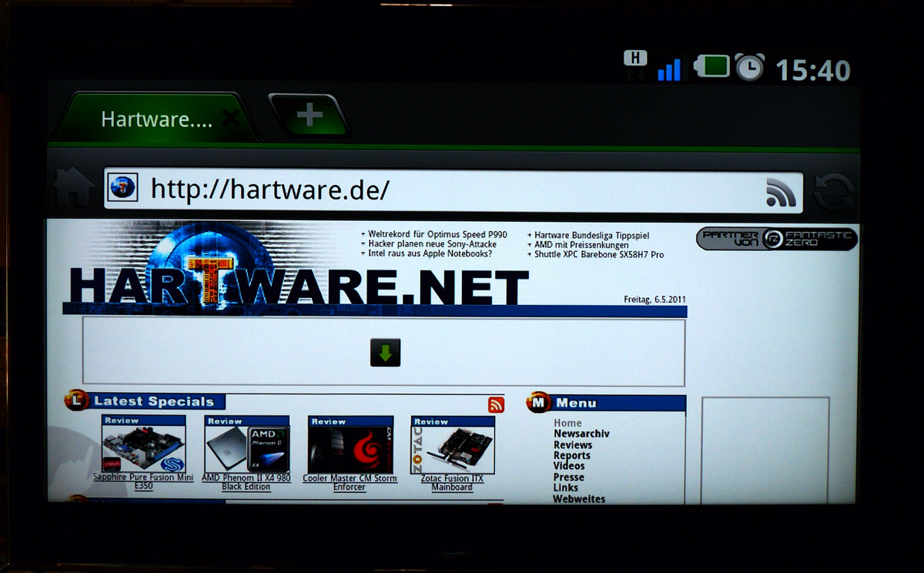The height and width of the screenshot is (573, 924).
Task: Click the green download arrow placeholder
Action: 385,353
